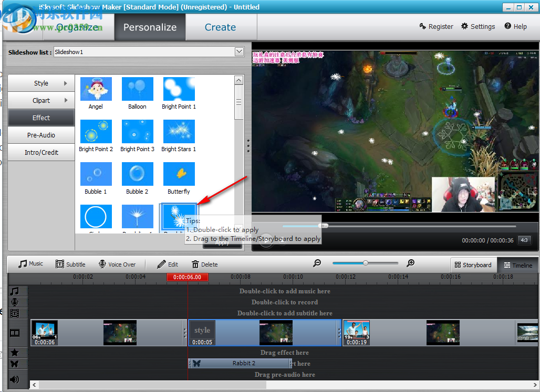This screenshot has width=540, height=392.
Task: Open the Settings menu
Action: point(478,26)
